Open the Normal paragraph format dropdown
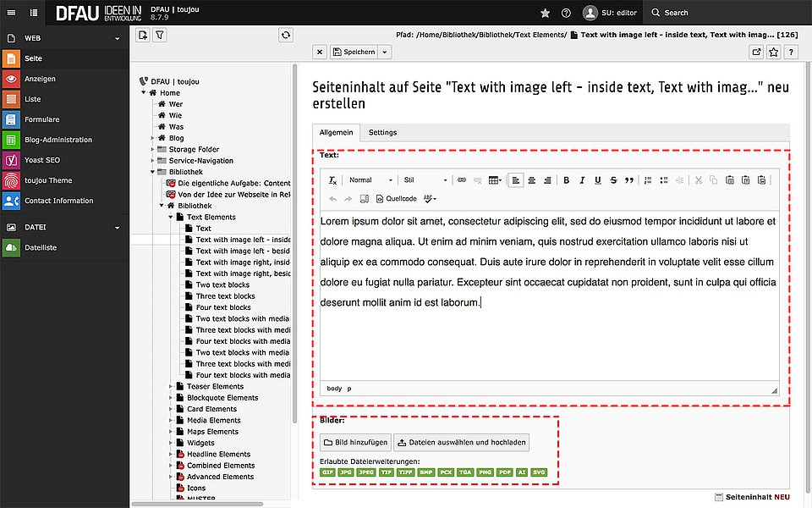The image size is (812, 508). (x=370, y=179)
